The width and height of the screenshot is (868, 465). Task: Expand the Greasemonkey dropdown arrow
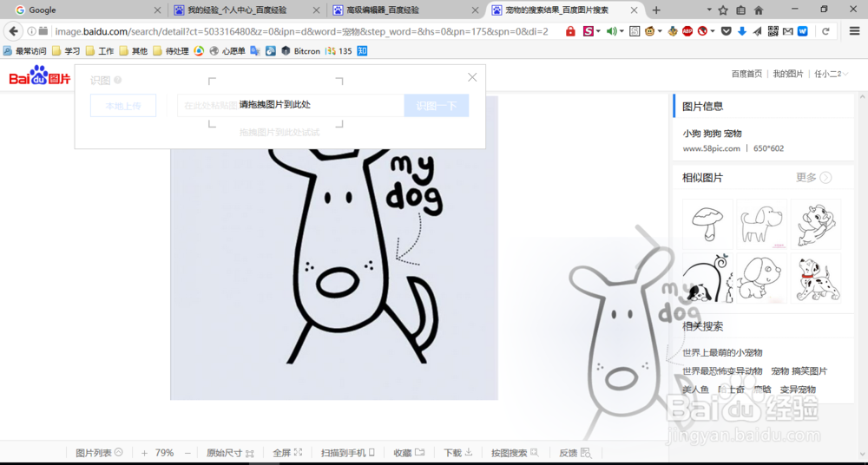tap(660, 31)
